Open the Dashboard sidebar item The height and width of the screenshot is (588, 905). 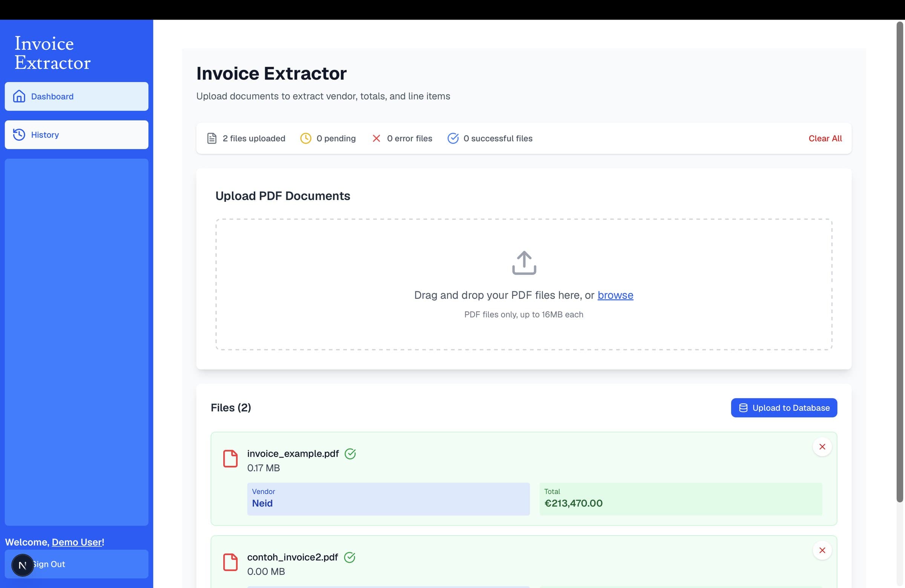coord(77,97)
